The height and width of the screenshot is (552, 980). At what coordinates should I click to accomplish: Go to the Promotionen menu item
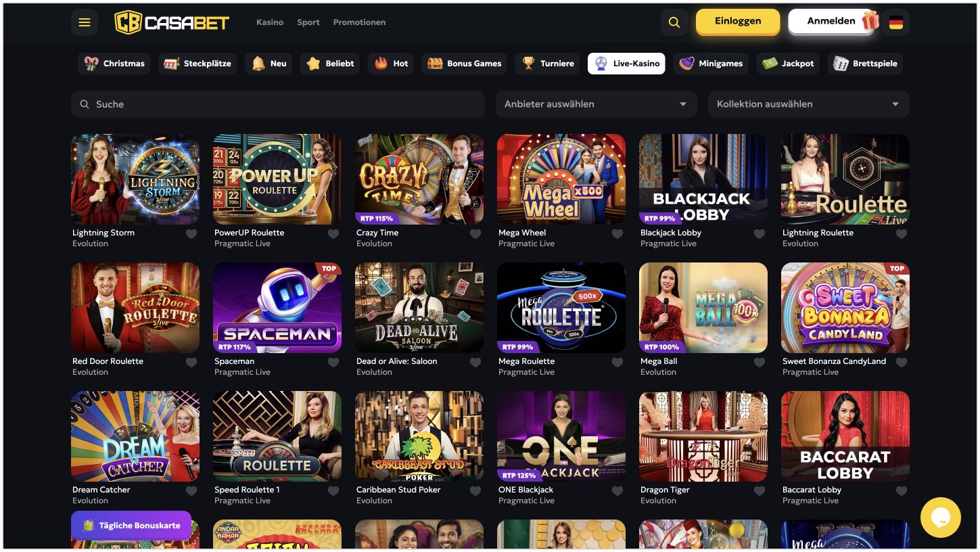359,22
